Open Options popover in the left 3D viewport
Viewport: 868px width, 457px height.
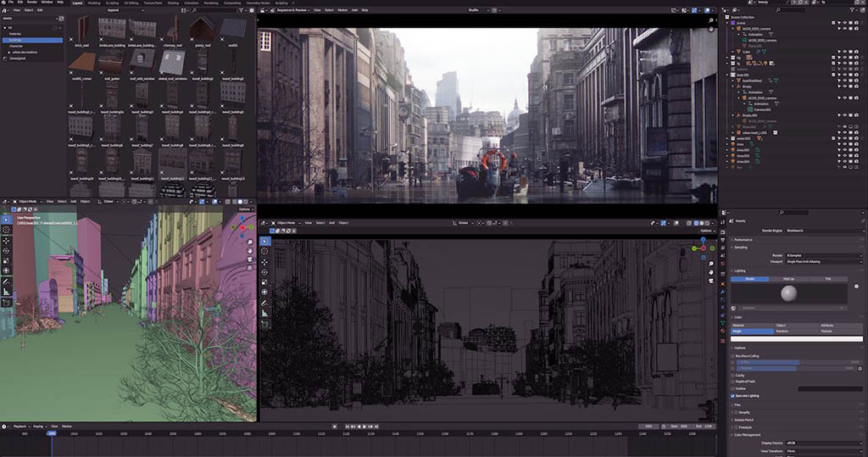tap(245, 209)
